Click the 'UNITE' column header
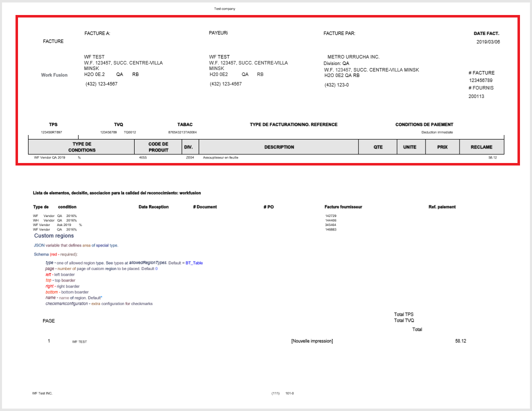 pos(411,147)
